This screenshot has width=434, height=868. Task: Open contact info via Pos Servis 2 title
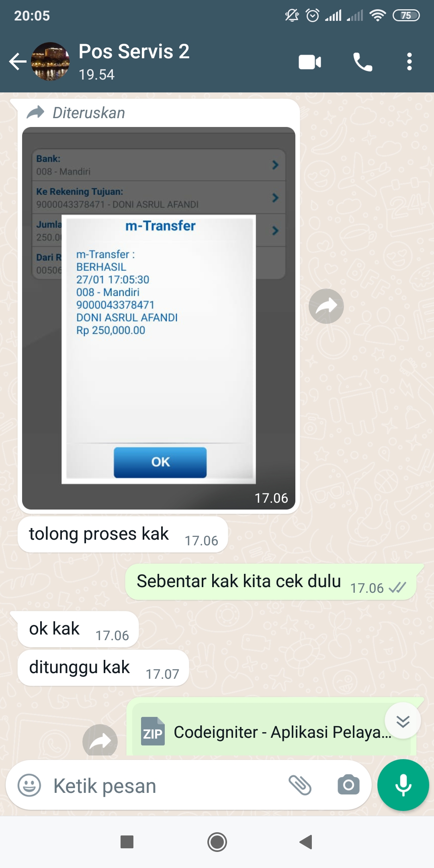click(134, 52)
